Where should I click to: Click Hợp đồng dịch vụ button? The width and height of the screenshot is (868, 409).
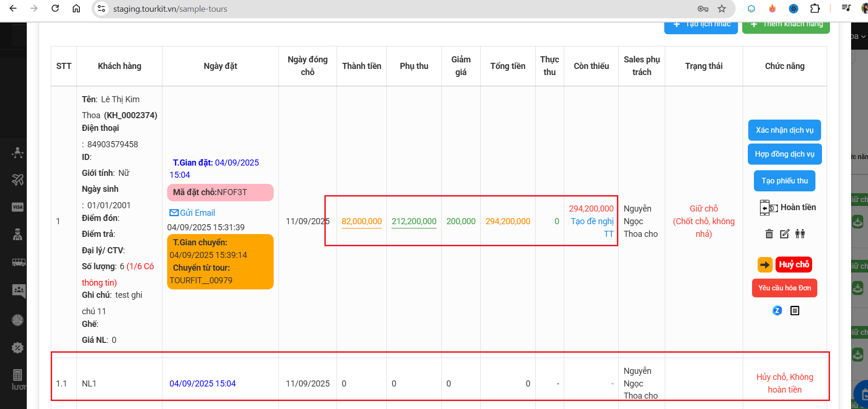tap(784, 154)
